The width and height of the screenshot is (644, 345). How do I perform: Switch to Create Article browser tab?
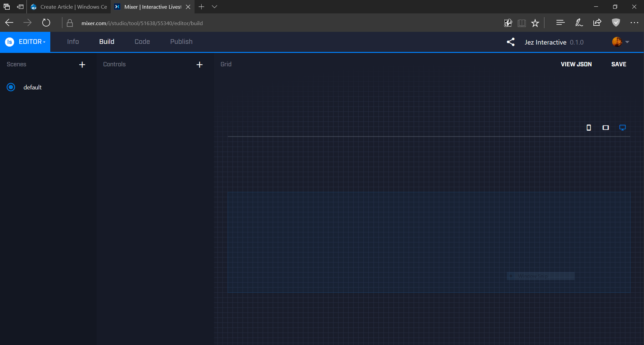coord(69,7)
